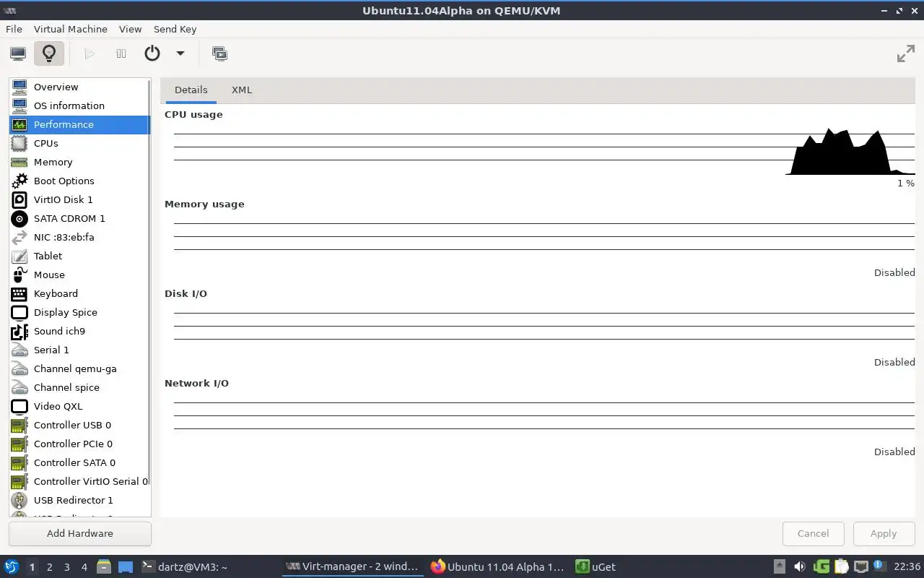Switch to Firefox Ubuntu 11.04 Alpha window

pos(497,567)
